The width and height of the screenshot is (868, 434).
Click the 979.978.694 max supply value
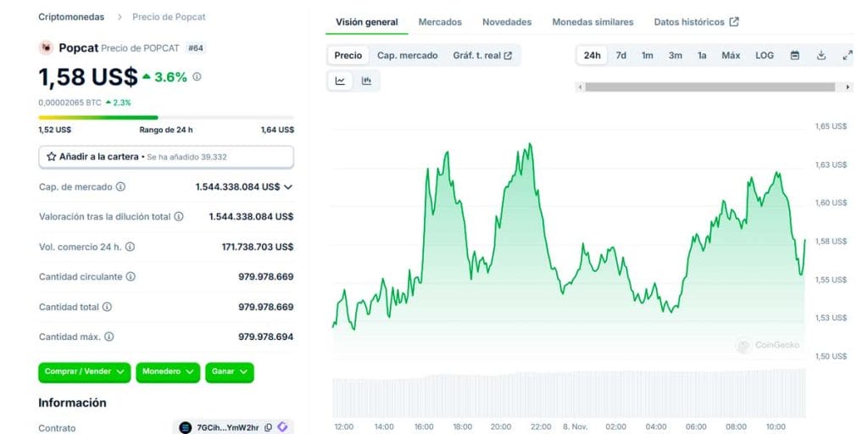pos(265,337)
